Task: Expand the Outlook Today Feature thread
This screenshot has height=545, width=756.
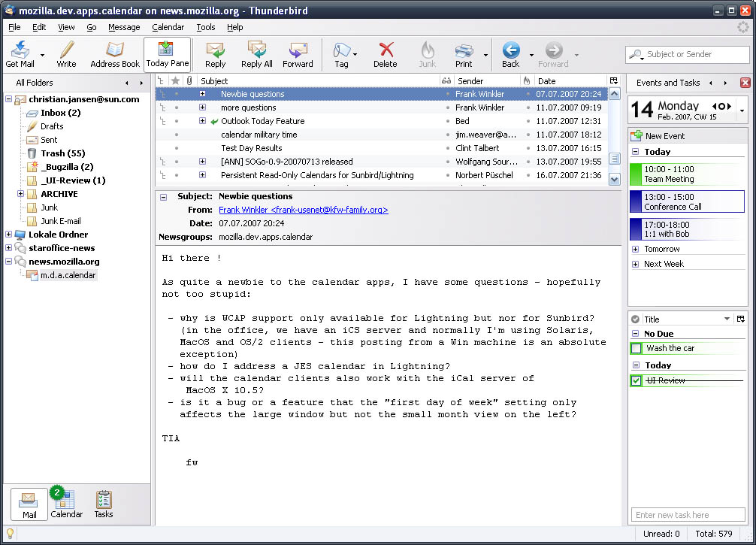Action: (202, 120)
